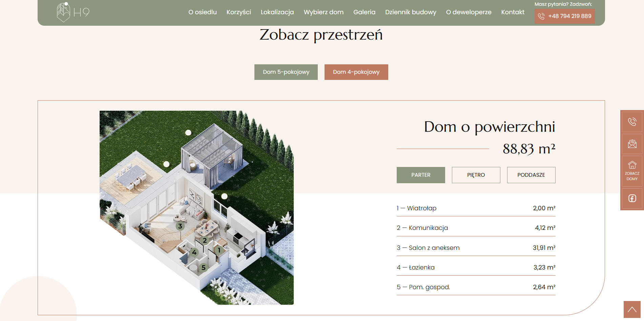Open the Facebook icon in the sidebar
This screenshot has height=321, width=644.
[632, 198]
